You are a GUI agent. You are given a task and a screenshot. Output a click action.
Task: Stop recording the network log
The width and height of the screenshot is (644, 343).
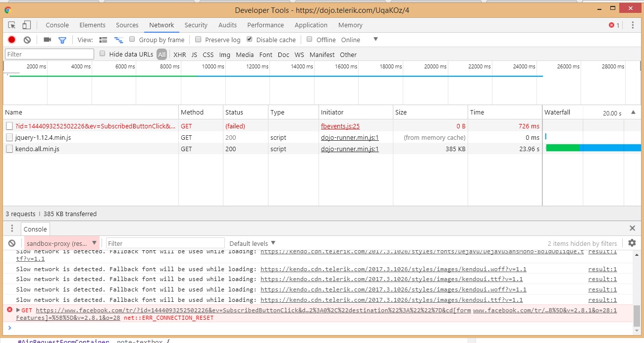point(12,40)
